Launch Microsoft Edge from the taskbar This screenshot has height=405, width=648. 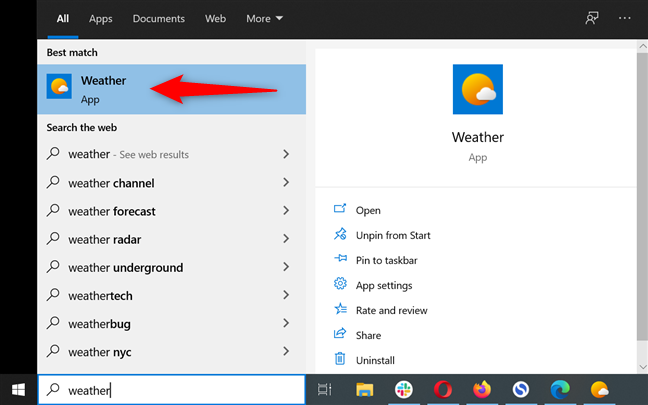560,389
